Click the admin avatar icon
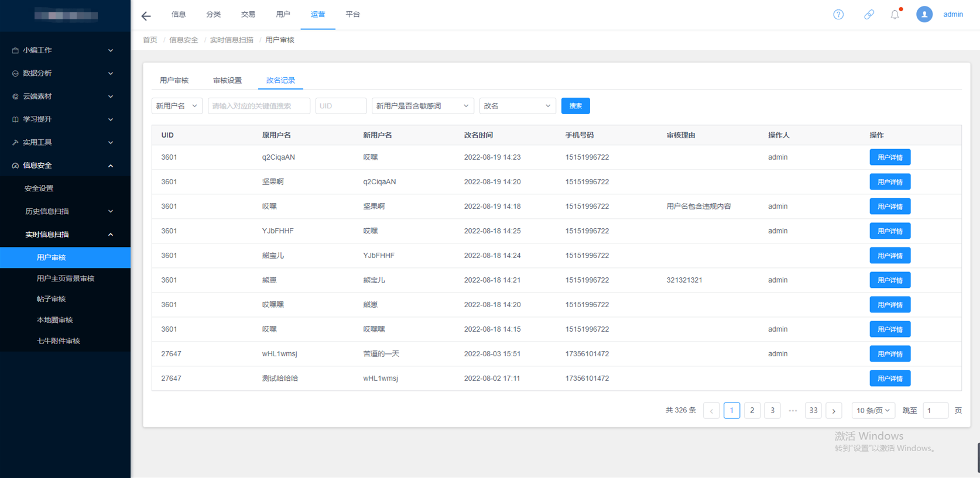Viewport: 980px width, 478px height. tap(924, 15)
